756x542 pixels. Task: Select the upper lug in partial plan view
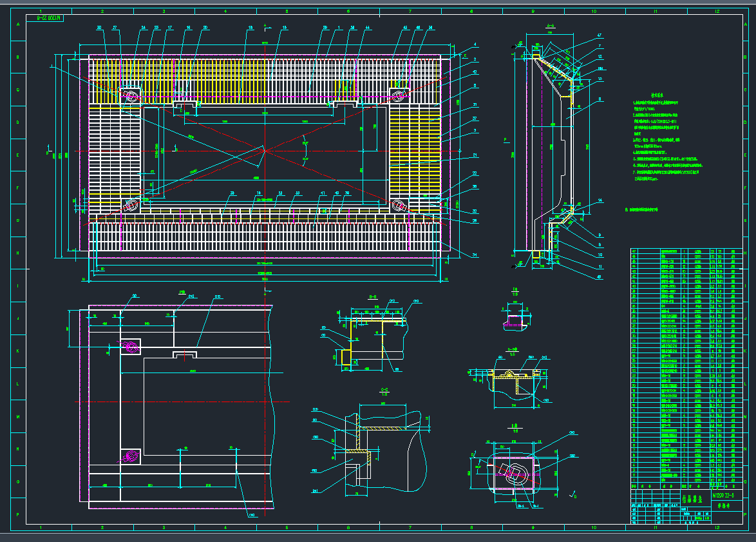click(x=131, y=347)
